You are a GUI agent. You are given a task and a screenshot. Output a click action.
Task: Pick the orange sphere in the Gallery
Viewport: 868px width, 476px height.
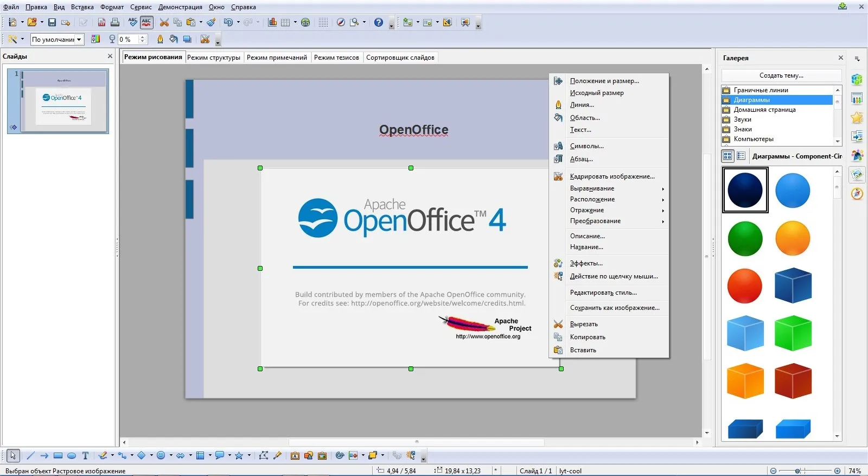793,238
